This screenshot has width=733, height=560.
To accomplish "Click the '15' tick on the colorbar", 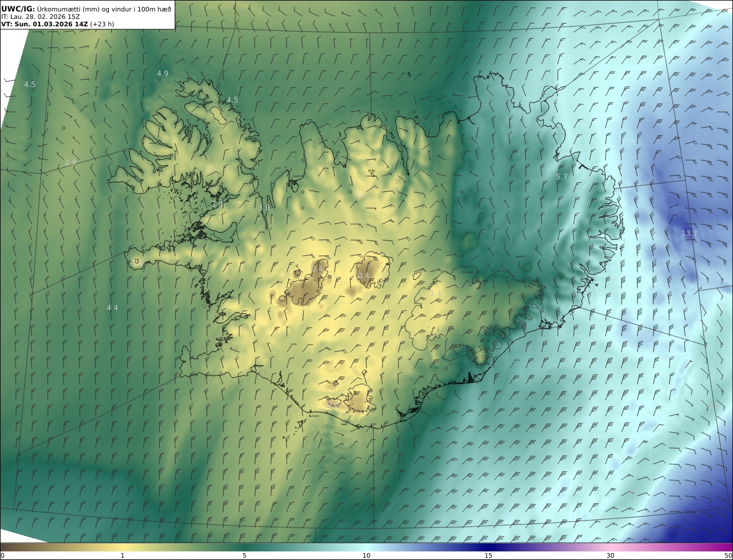I will [488, 555].
